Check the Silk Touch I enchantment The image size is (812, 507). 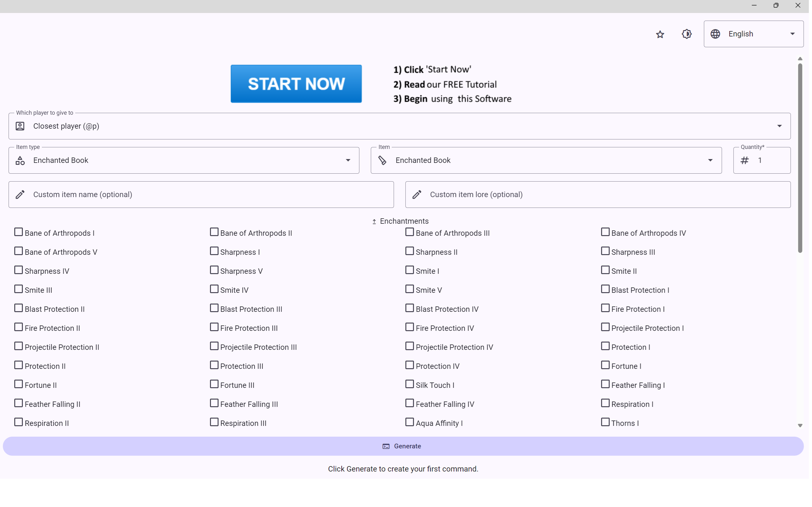[x=409, y=384]
